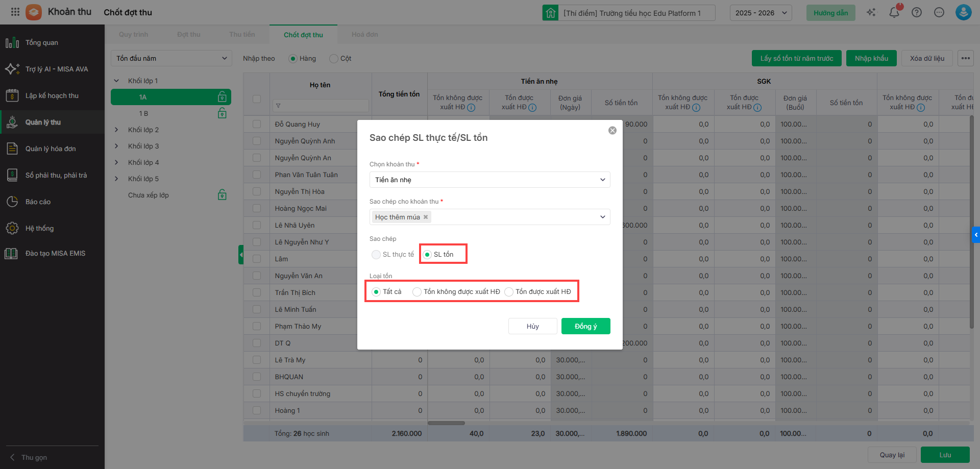Viewport: 980px width, 469px height.
Task: Click the lock icon for class 1B
Action: coord(222,113)
